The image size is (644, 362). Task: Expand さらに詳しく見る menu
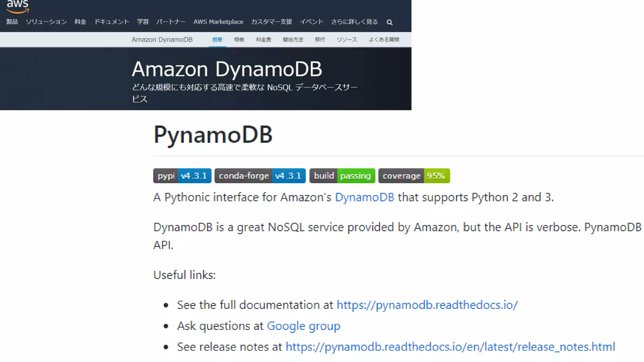354,22
